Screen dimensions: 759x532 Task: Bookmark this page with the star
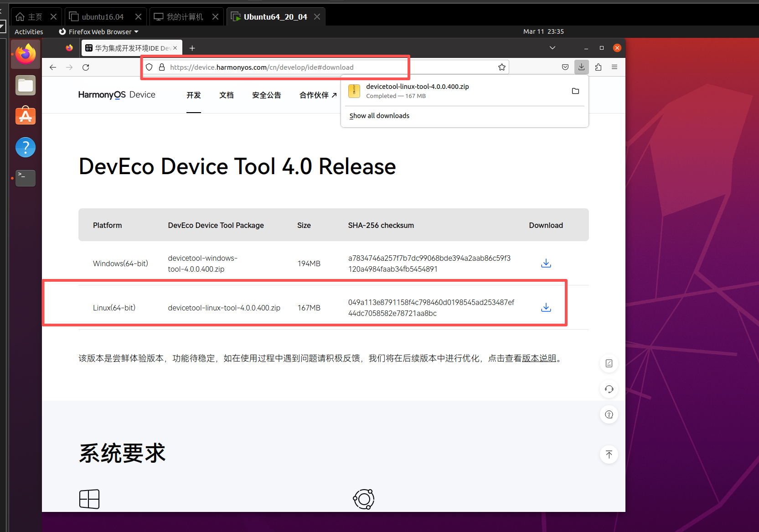502,67
